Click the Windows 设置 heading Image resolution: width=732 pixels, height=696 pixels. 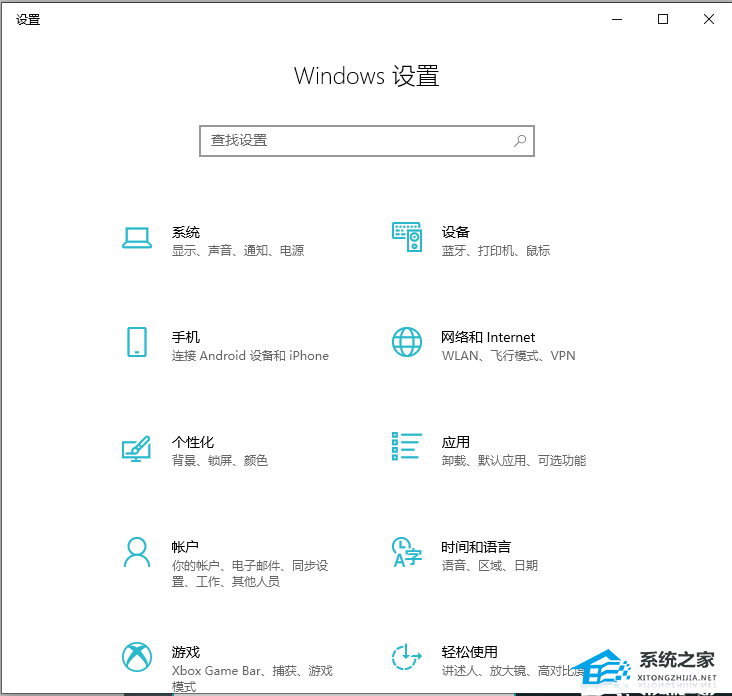pyautogui.click(x=366, y=76)
